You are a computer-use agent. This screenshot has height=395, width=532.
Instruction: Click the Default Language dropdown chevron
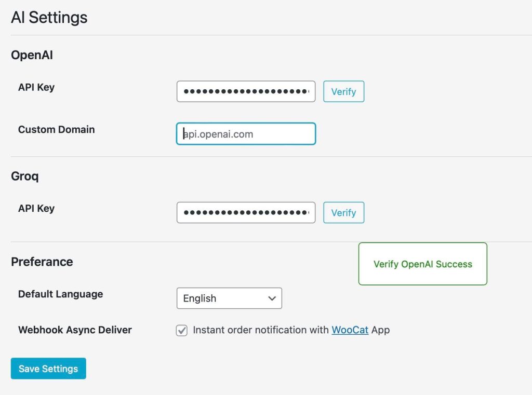pyautogui.click(x=271, y=298)
